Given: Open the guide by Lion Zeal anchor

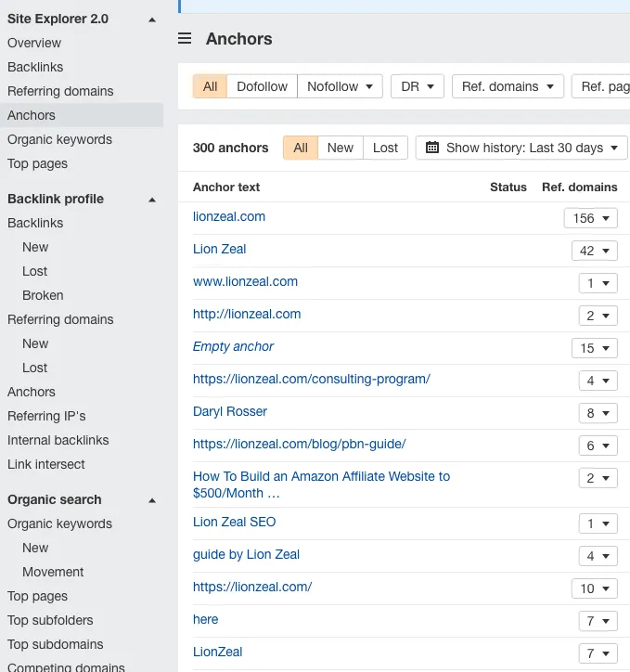Looking at the screenshot, I should click(246, 554).
